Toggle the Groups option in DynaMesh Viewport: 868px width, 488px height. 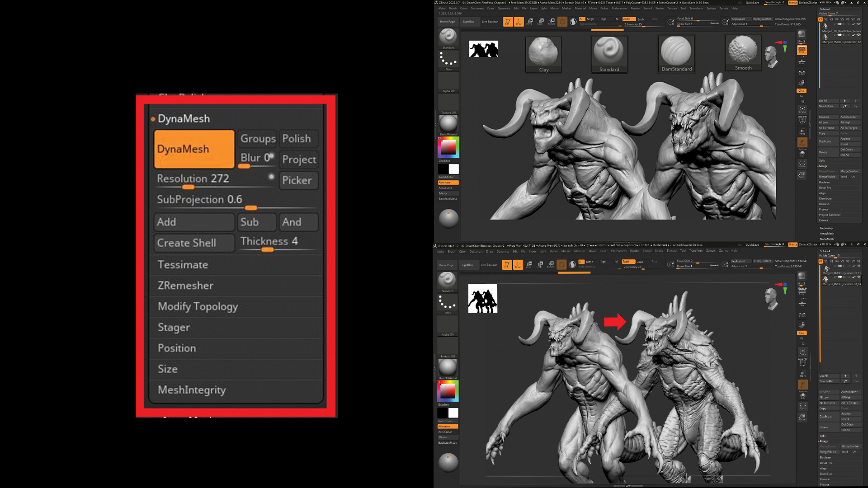[258, 138]
